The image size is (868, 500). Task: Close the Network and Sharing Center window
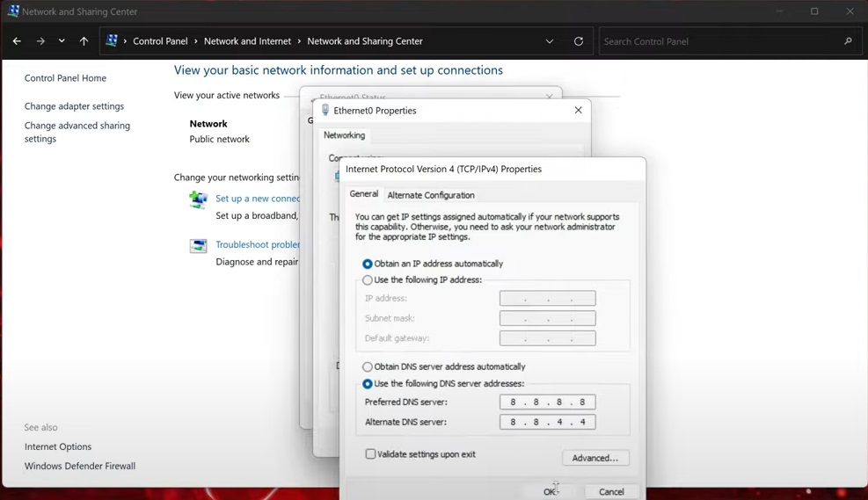tap(850, 11)
